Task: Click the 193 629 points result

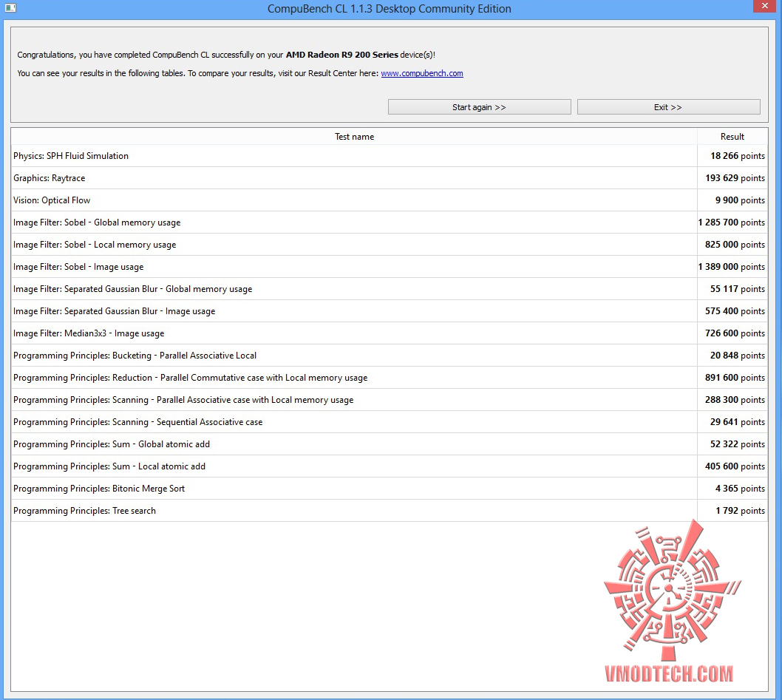Action: coord(735,178)
